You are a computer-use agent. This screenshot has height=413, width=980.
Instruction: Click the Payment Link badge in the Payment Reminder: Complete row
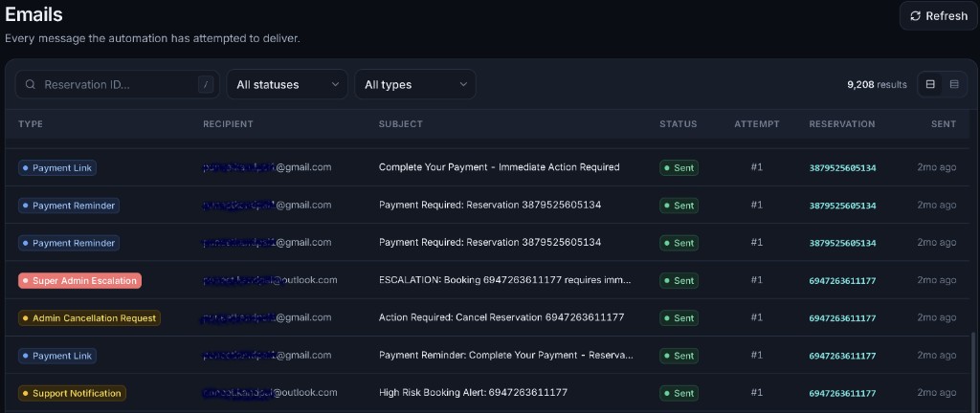(56, 356)
